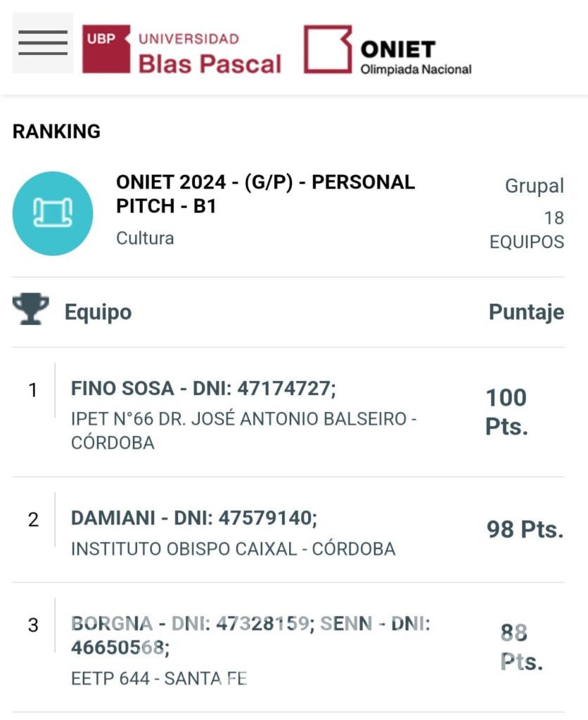Click the ONIET square bracket logo
The height and width of the screenshot is (720, 588).
point(328,49)
